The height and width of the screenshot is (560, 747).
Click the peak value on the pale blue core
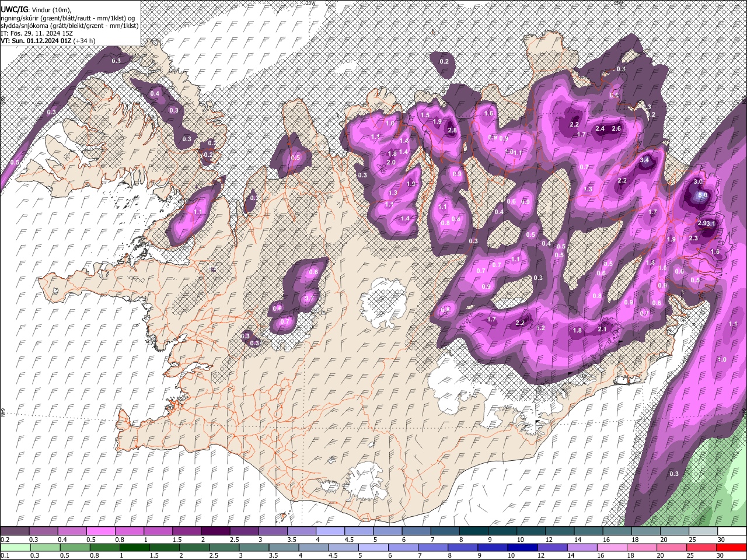[x=703, y=195]
